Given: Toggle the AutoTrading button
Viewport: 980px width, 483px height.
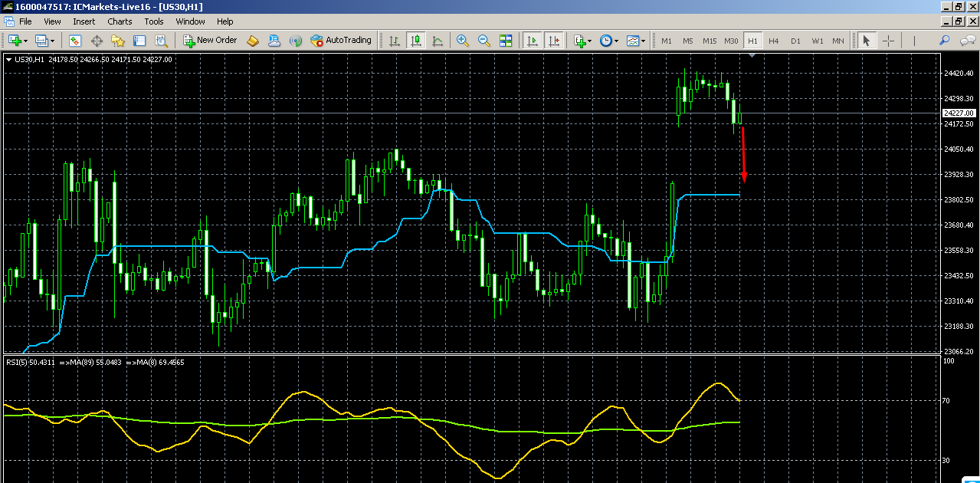Looking at the screenshot, I should click(x=341, y=41).
